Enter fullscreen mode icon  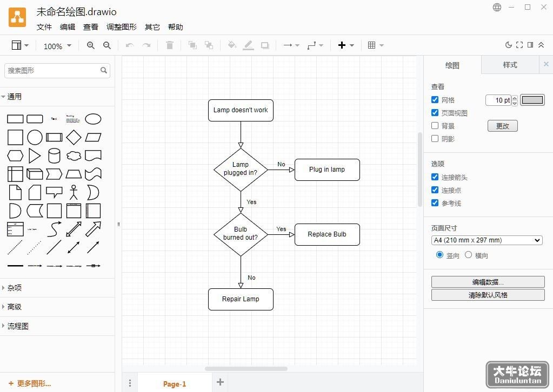[x=519, y=45]
